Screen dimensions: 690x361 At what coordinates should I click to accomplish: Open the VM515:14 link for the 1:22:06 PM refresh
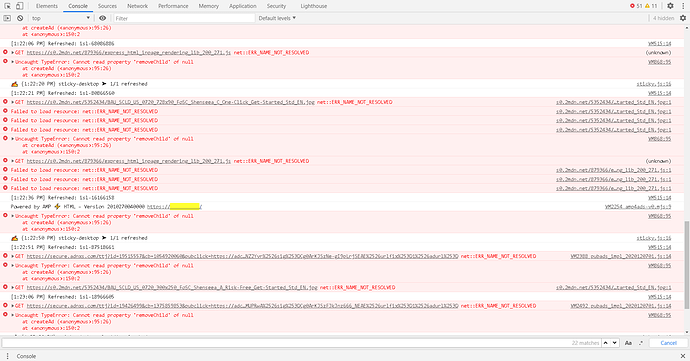660,44
